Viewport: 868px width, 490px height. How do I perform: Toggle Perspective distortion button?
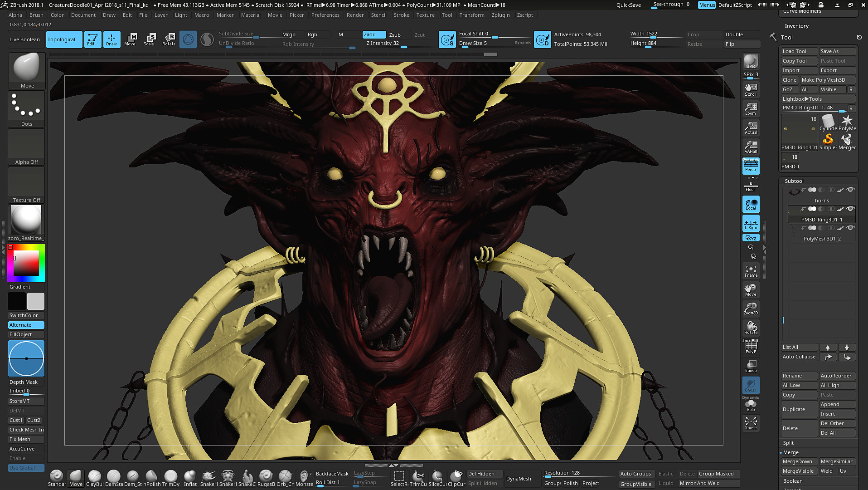[x=751, y=166]
